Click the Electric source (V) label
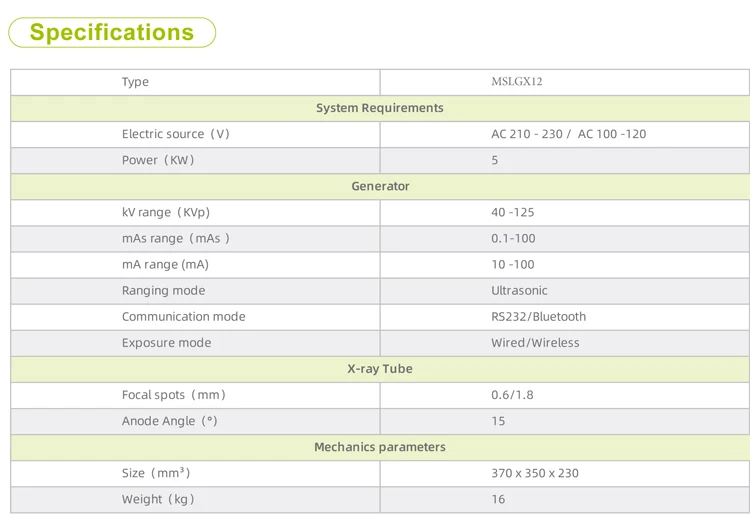The height and width of the screenshot is (528, 750). click(x=176, y=134)
